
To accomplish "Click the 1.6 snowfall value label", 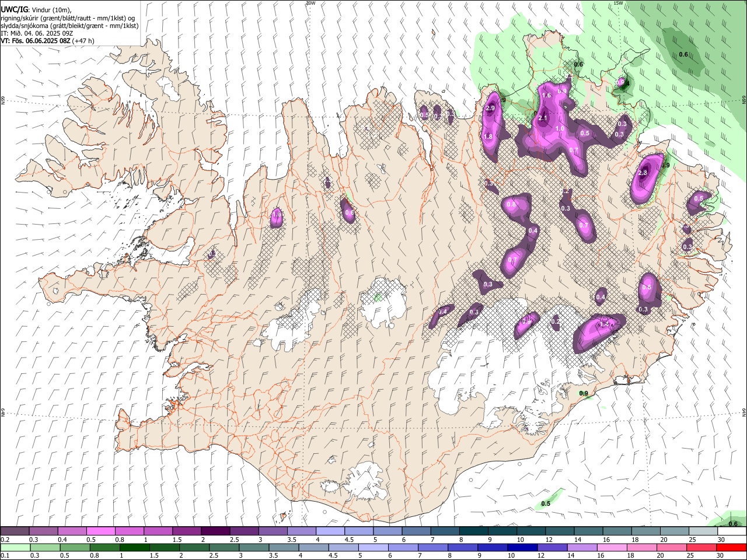I will [546, 96].
